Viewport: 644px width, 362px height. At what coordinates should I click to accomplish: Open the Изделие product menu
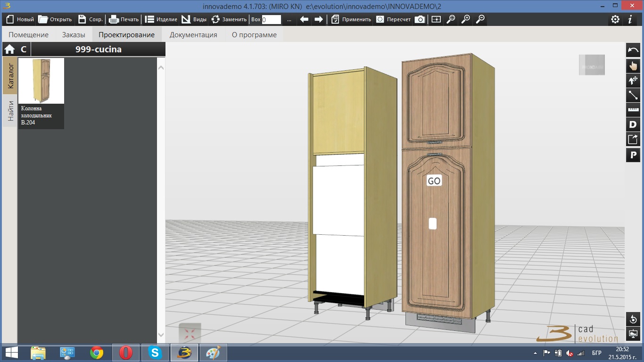161,19
